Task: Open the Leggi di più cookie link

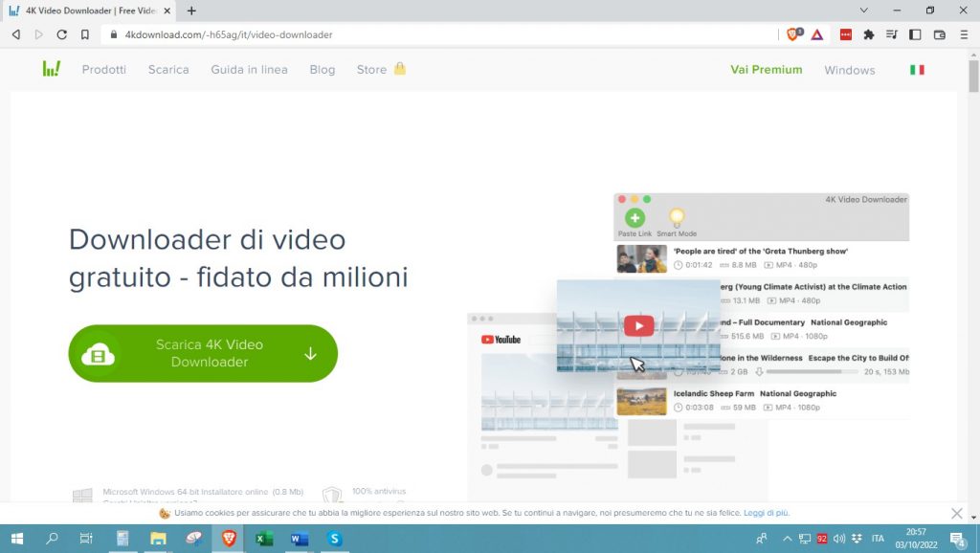Action: [x=768, y=513]
